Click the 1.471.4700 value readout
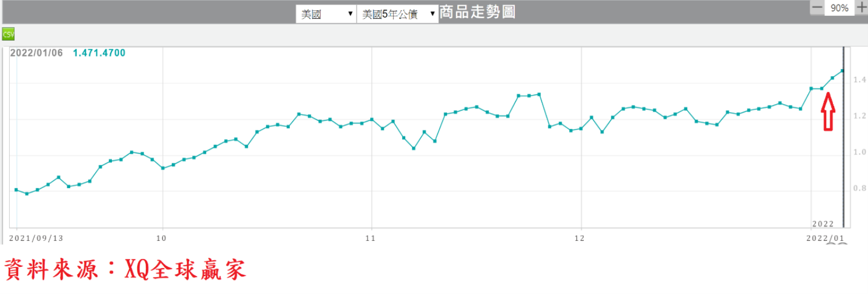 99,53
